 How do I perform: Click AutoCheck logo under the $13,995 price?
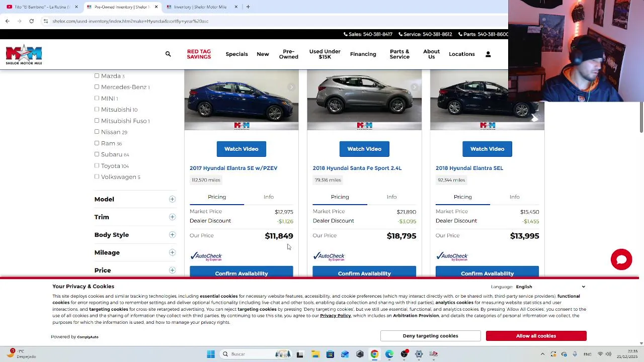click(452, 256)
